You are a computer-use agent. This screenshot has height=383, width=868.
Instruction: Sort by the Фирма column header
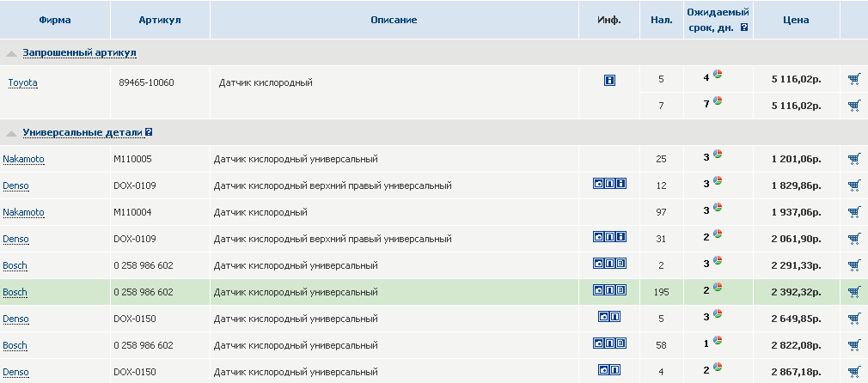(x=55, y=20)
